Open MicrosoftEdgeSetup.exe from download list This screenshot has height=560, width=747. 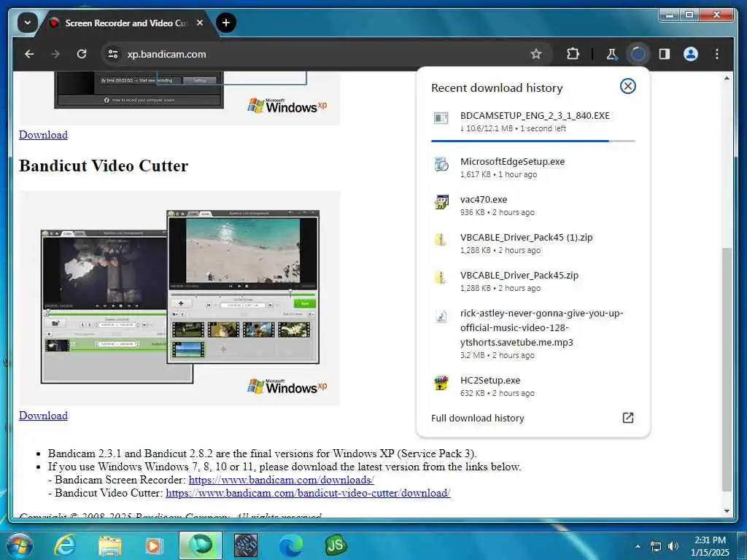[x=533, y=167]
